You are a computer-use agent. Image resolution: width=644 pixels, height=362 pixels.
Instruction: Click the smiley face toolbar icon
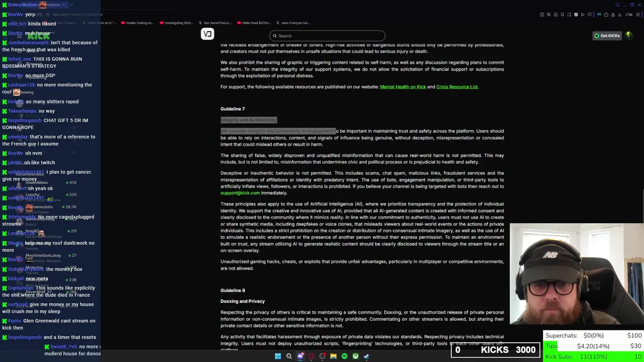click(x=555, y=15)
